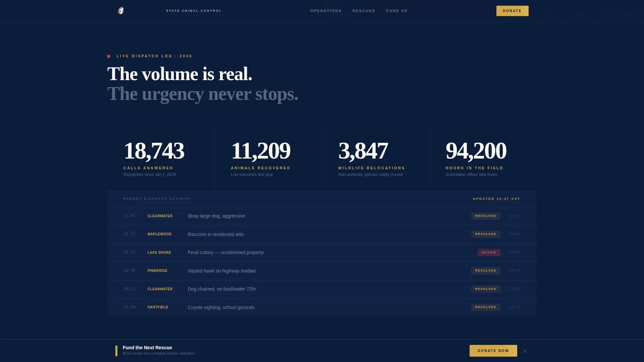Click the Hours in the Field label
Image resolution: width=644 pixels, height=362 pixels.
pyautogui.click(x=474, y=168)
